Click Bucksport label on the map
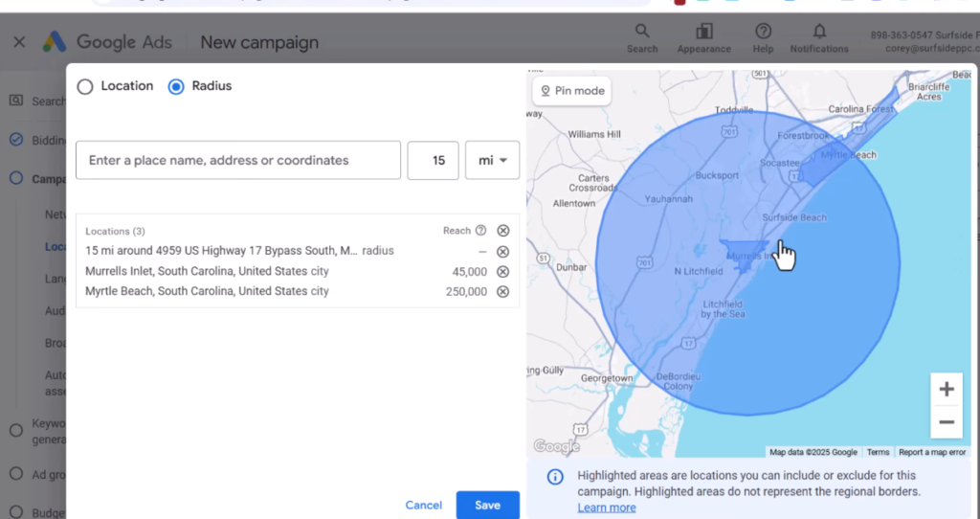The height and width of the screenshot is (519, 980). pyautogui.click(x=717, y=175)
